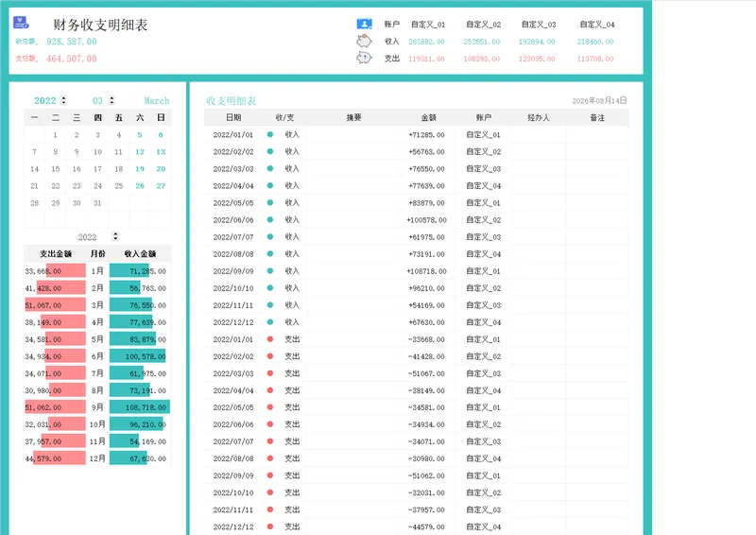Click the 自定义_02 account header at top

pos(484,25)
